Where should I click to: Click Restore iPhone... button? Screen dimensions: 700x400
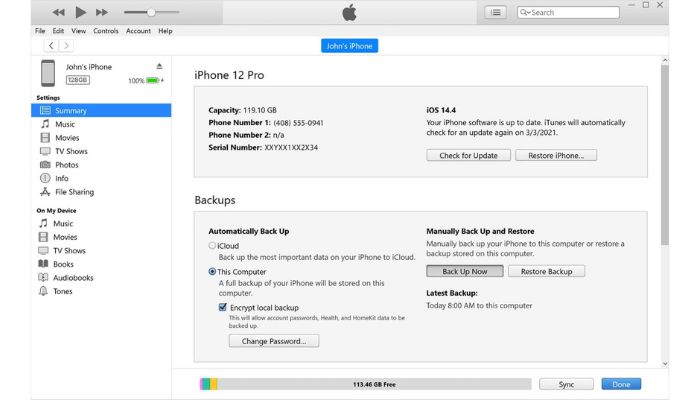pyautogui.click(x=556, y=155)
